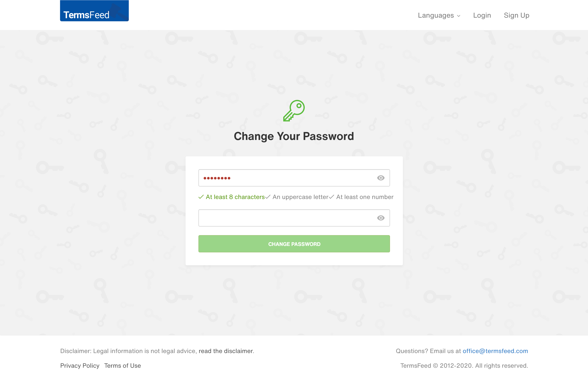Click the checkmark beside An uppercase letter
This screenshot has width=588, height=382.
pyautogui.click(x=268, y=197)
